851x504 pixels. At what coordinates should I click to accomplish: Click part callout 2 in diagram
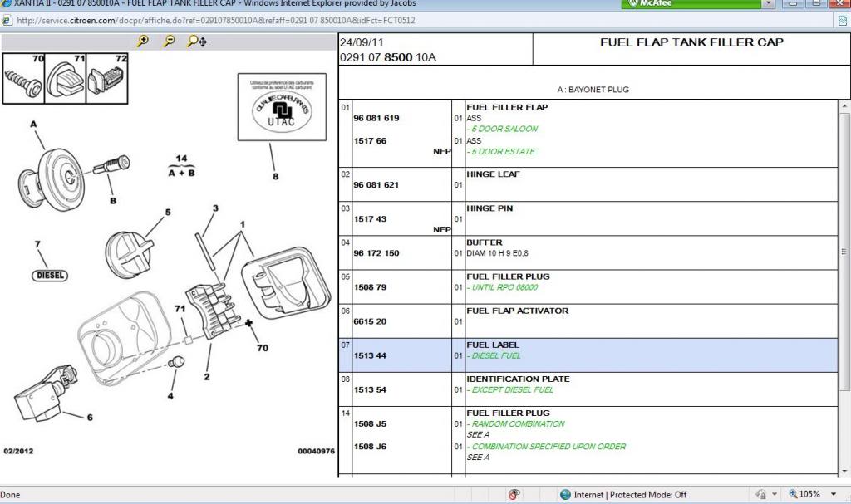[x=207, y=376]
